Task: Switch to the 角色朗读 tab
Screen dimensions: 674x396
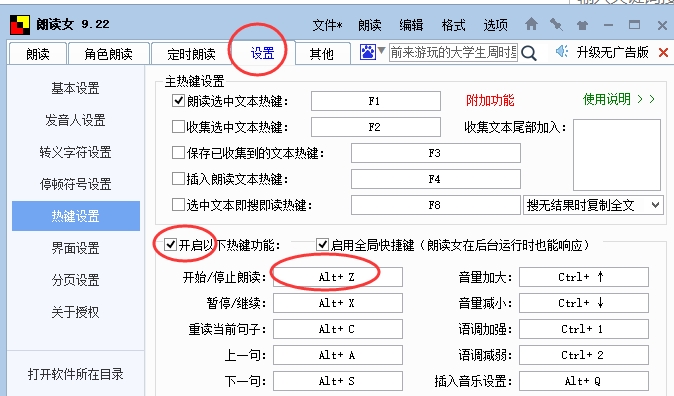Action: (108, 54)
